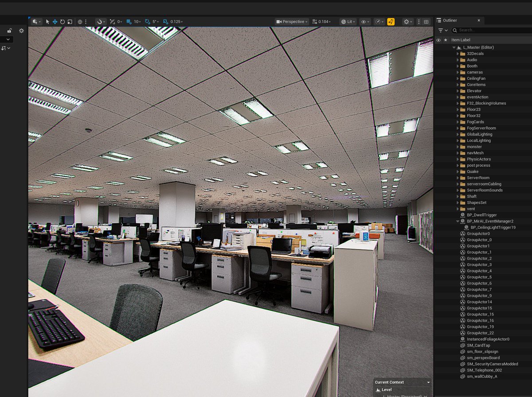Activate the Scale gizmo tool
Screen dimensions: 532x397
click(x=70, y=21)
